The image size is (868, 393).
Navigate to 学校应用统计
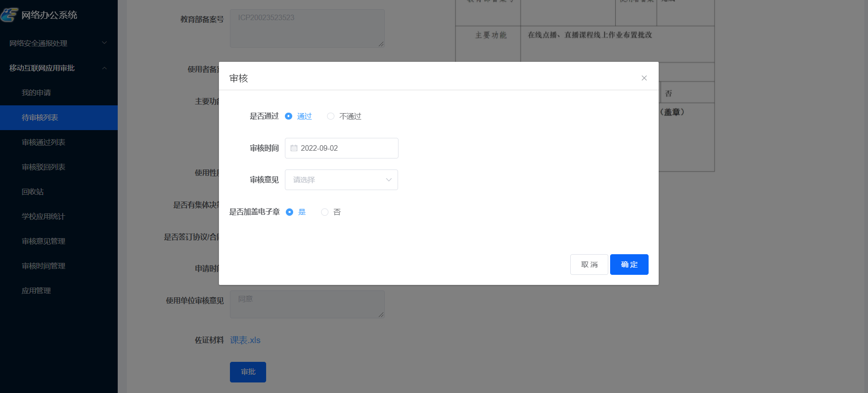tap(44, 216)
